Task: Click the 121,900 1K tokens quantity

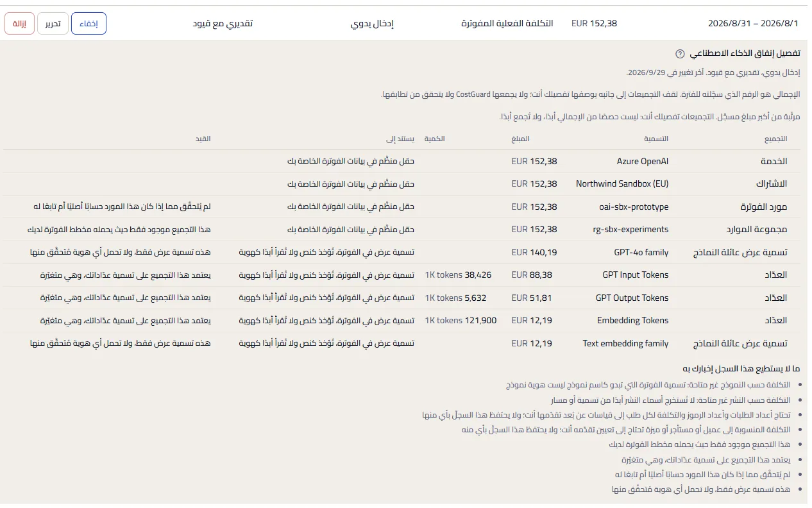Action: pos(461,320)
